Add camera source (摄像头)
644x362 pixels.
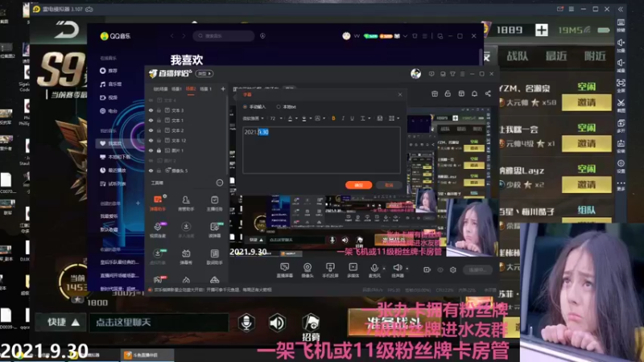tap(308, 270)
